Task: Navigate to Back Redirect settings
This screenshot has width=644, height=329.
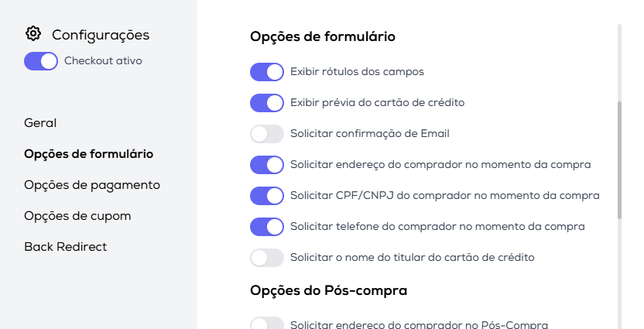Action: tap(65, 247)
